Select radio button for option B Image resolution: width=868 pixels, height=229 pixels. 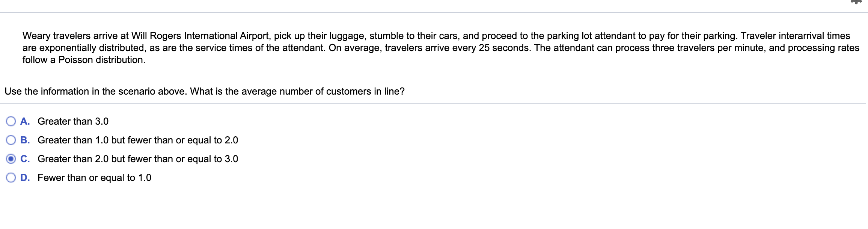(x=11, y=140)
